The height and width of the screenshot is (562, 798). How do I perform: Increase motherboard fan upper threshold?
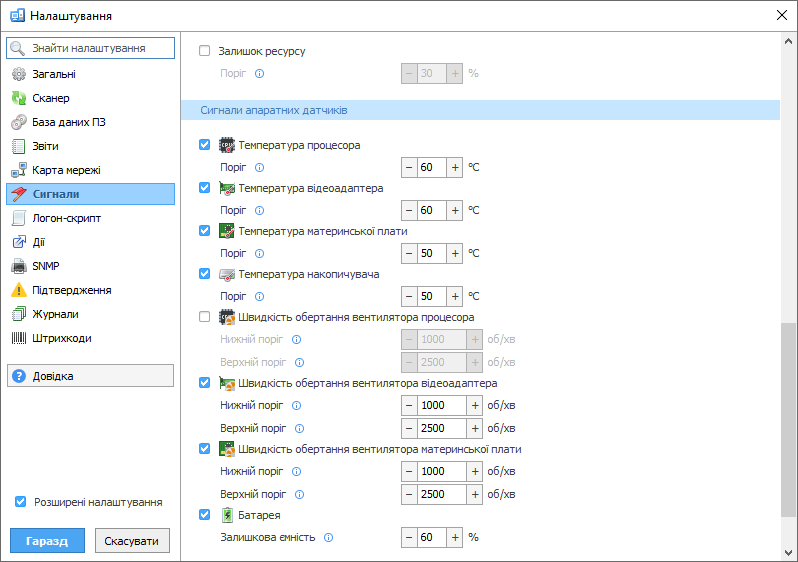475,494
